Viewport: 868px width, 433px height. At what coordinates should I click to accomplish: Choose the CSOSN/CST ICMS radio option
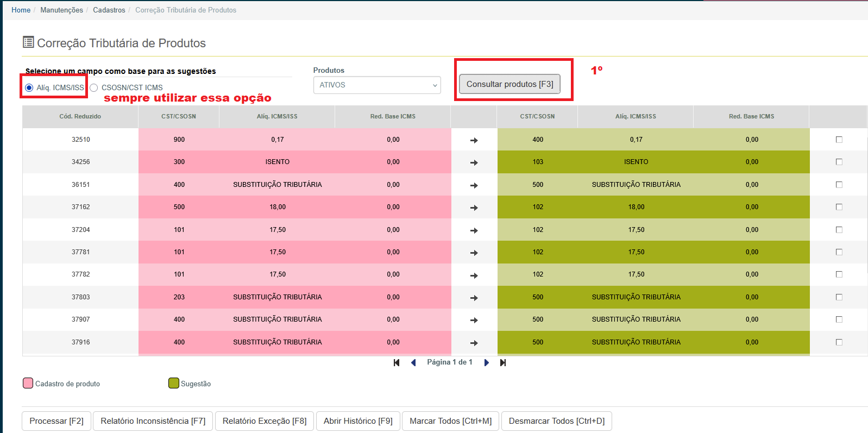pos(94,87)
